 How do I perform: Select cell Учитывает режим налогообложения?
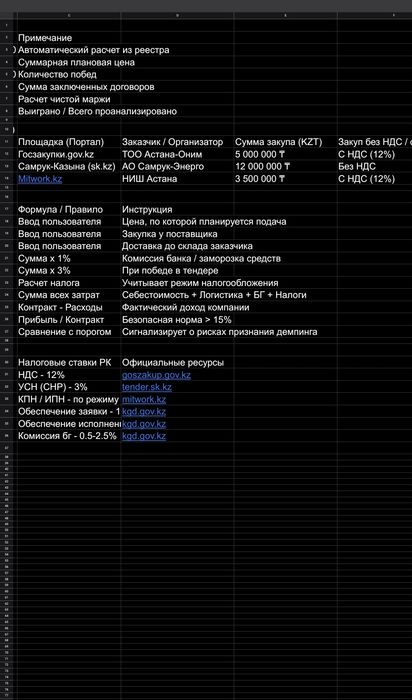(200, 283)
